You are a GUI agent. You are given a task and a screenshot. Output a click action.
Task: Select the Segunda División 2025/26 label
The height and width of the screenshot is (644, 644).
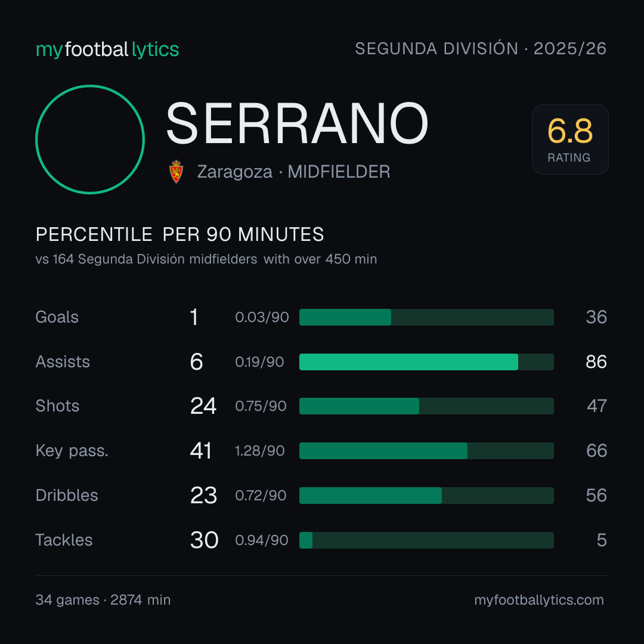point(481,48)
